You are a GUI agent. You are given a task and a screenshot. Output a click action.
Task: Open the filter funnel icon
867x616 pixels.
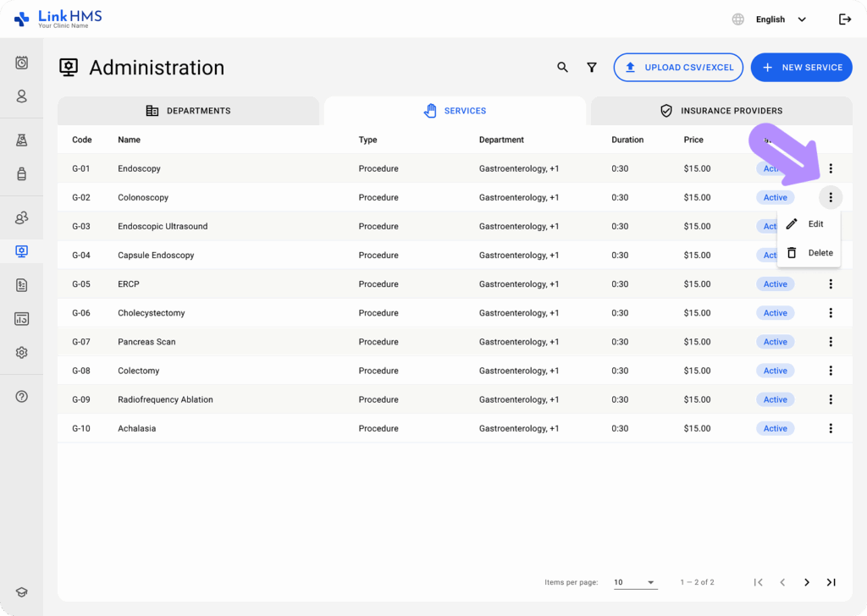pyautogui.click(x=592, y=68)
